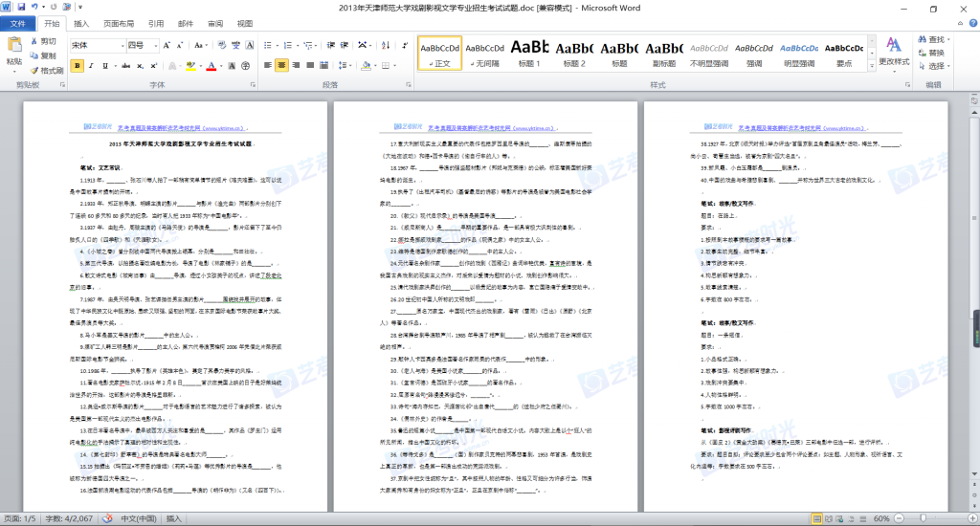Toggle Italic formatting on
The width and height of the screenshot is (980, 526).
click(93, 66)
